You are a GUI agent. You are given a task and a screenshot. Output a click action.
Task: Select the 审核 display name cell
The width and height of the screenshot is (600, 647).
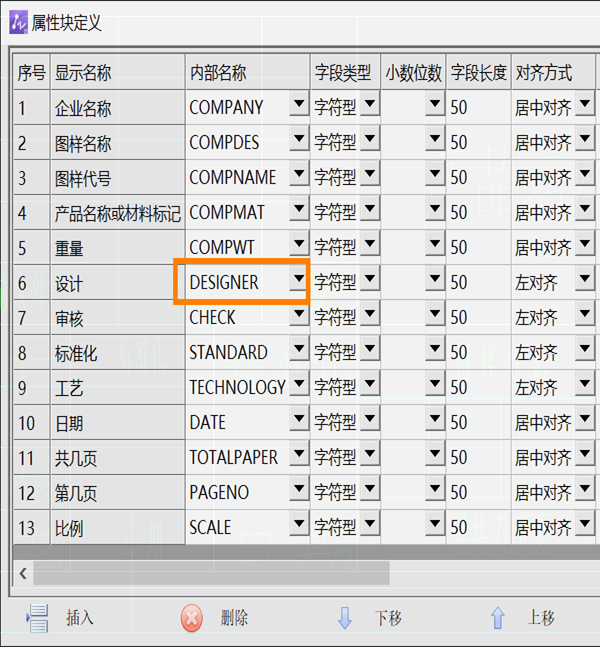coord(118,318)
